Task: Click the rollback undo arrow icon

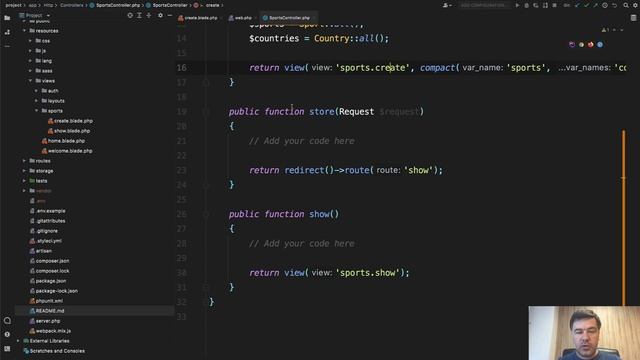Action: pyautogui.click(x=614, y=5)
